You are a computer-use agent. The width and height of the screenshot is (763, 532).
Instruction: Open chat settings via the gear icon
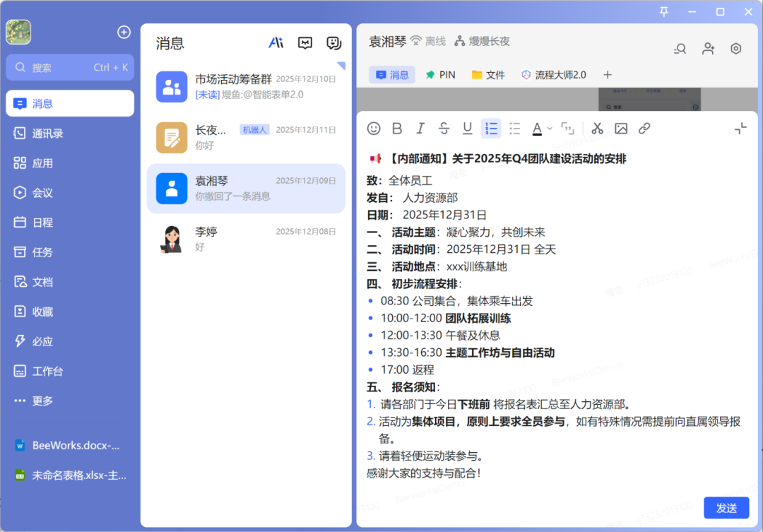coord(735,48)
